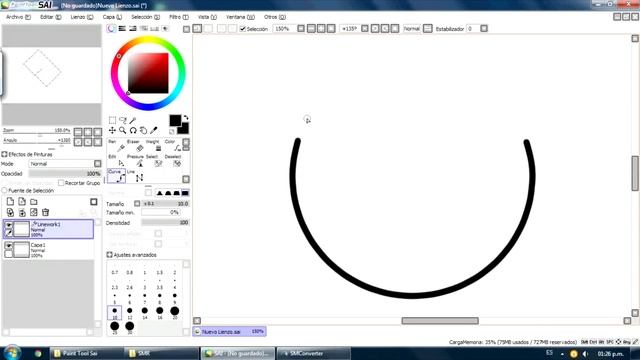Hide the Linework1 layer via eye icon

pyautogui.click(x=9, y=225)
